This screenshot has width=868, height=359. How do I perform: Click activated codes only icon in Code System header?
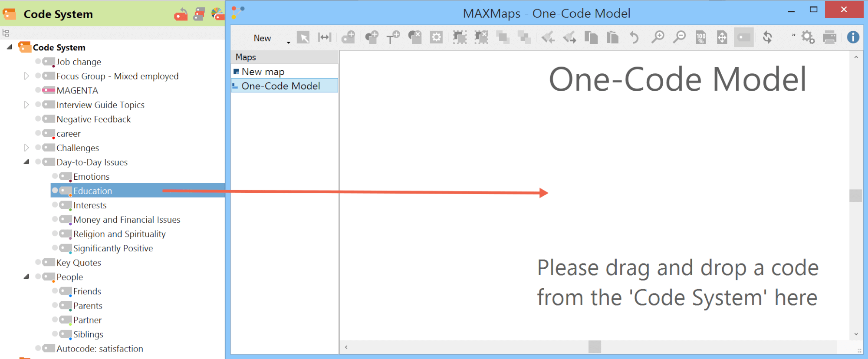click(x=200, y=14)
